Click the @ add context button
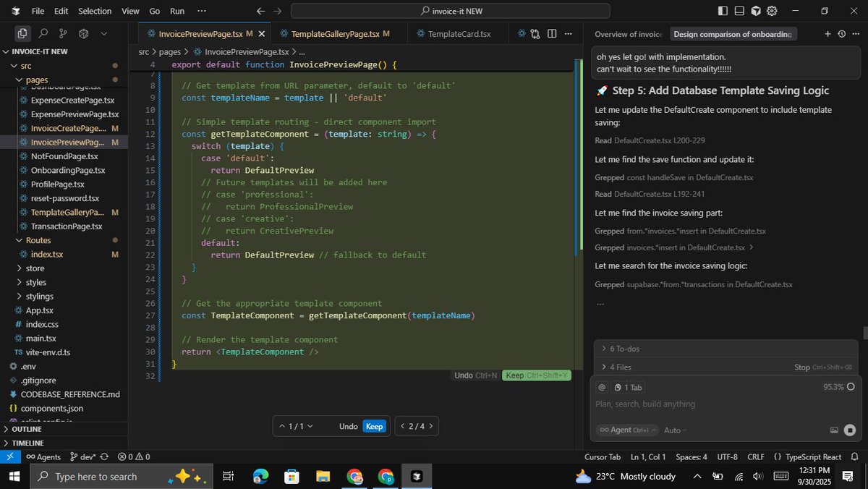Viewport: 868px width, 489px height. (602, 387)
